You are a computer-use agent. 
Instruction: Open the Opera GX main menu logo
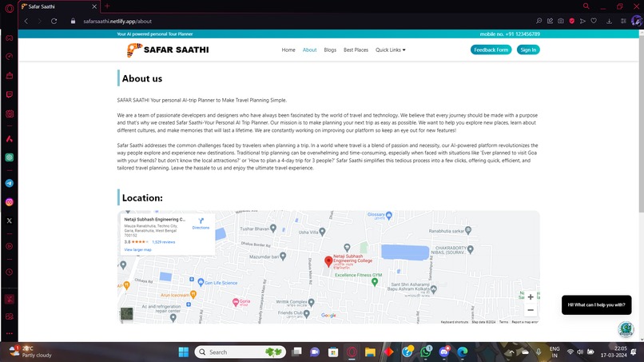(x=9, y=8)
